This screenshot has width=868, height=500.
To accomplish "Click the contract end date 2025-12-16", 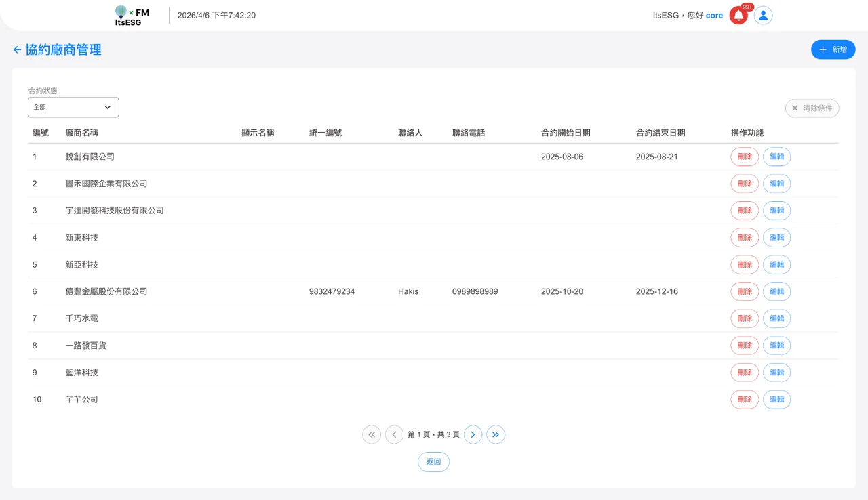I will [657, 292].
